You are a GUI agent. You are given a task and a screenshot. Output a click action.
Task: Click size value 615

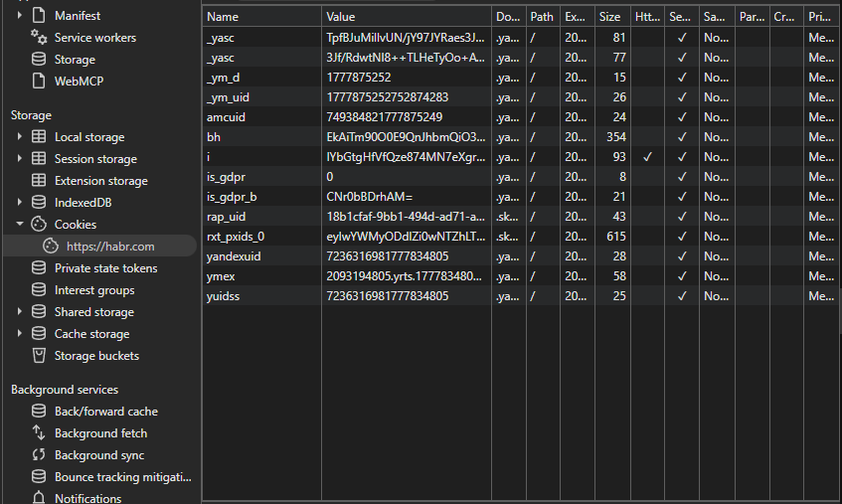click(x=616, y=237)
